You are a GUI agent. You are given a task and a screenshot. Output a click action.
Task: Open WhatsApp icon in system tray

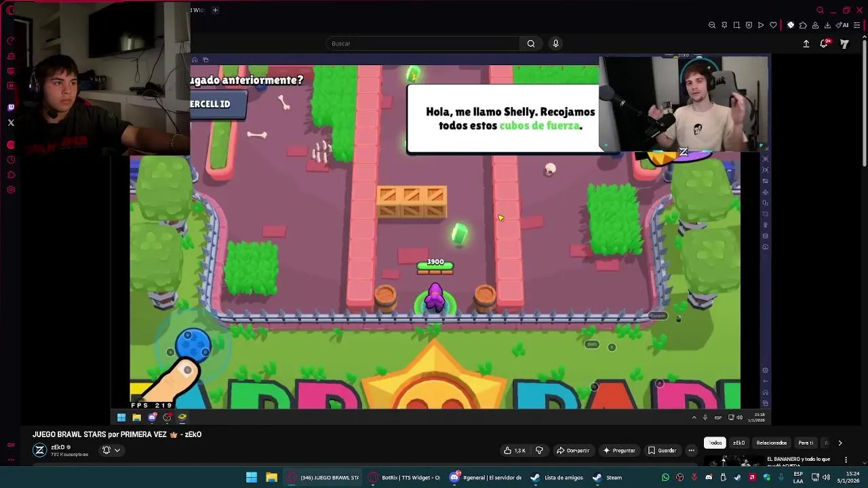[x=665, y=477]
